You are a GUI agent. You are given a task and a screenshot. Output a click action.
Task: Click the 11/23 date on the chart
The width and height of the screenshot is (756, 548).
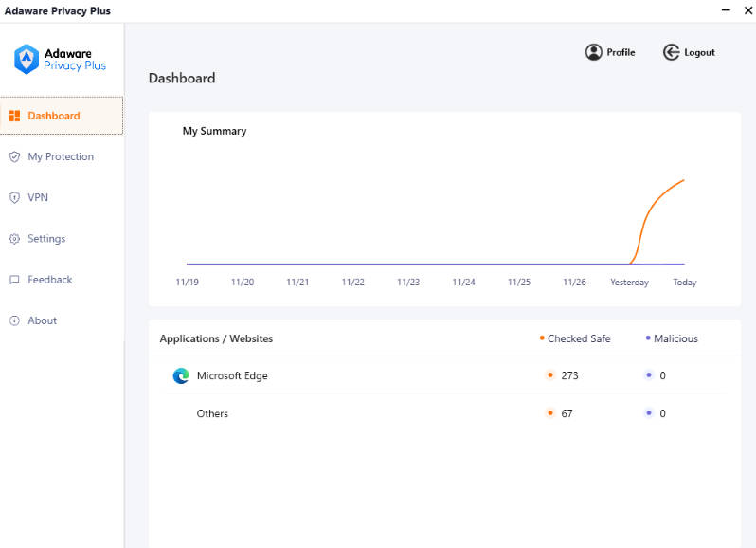click(x=408, y=283)
